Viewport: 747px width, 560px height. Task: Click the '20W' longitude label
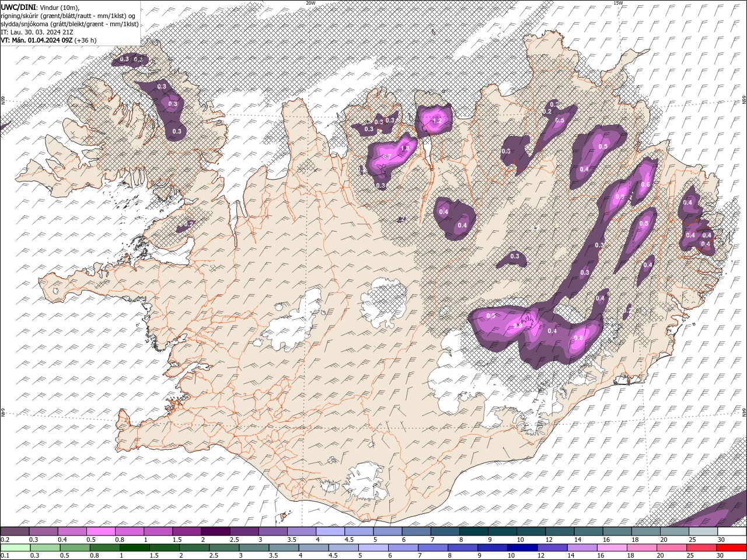[x=310, y=3]
